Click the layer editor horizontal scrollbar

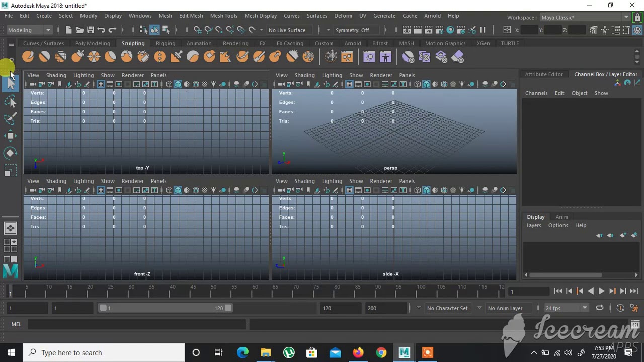566,275
